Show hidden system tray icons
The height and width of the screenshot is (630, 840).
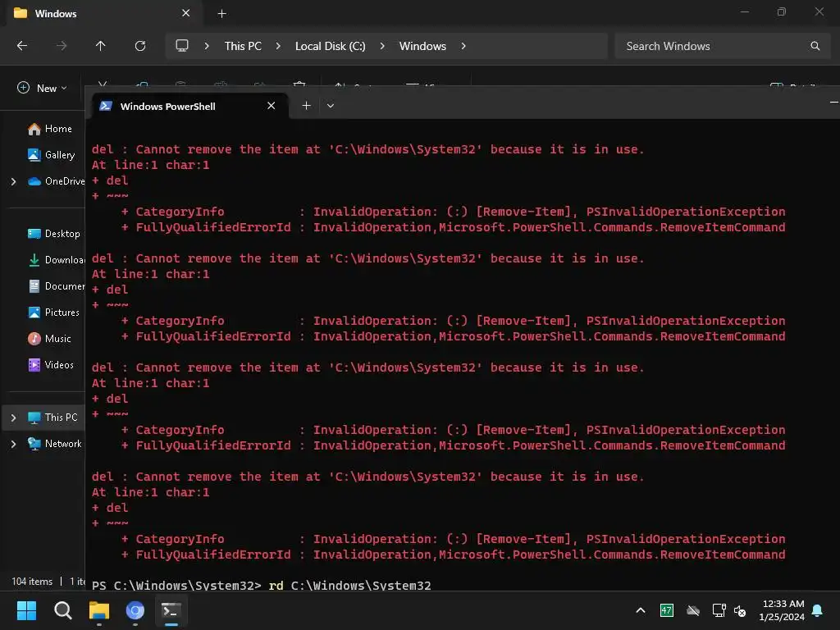click(641, 610)
